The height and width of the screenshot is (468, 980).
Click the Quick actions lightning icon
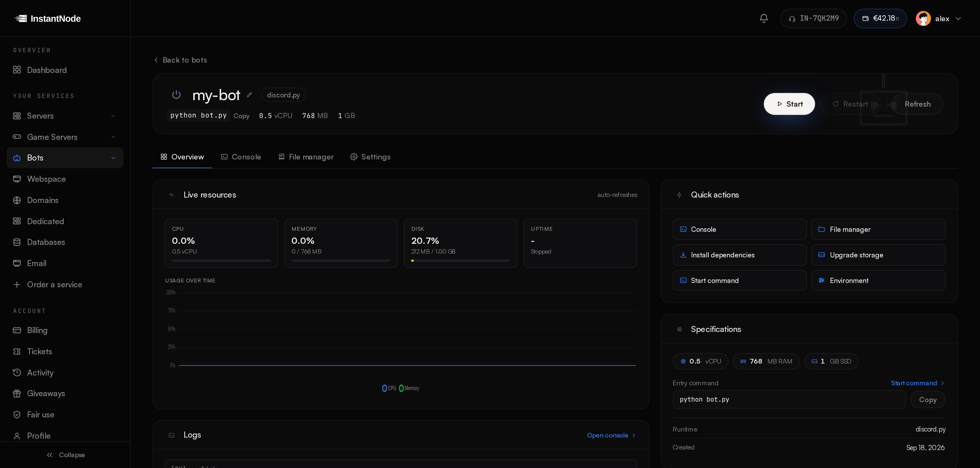679,195
